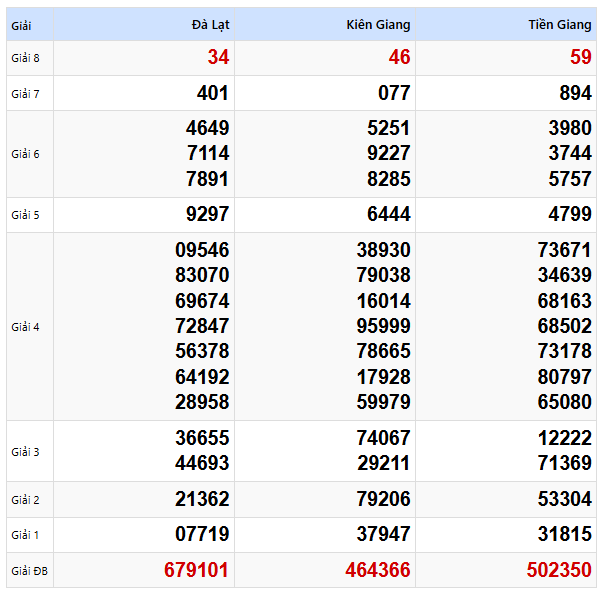Click the Giải ĐB row label
604x595 pixels.
tap(30, 571)
